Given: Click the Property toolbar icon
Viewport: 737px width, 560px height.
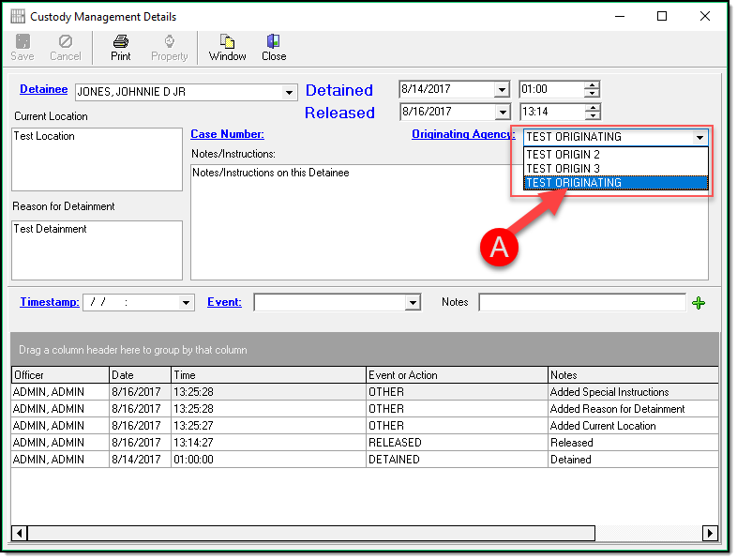Looking at the screenshot, I should 170,42.
